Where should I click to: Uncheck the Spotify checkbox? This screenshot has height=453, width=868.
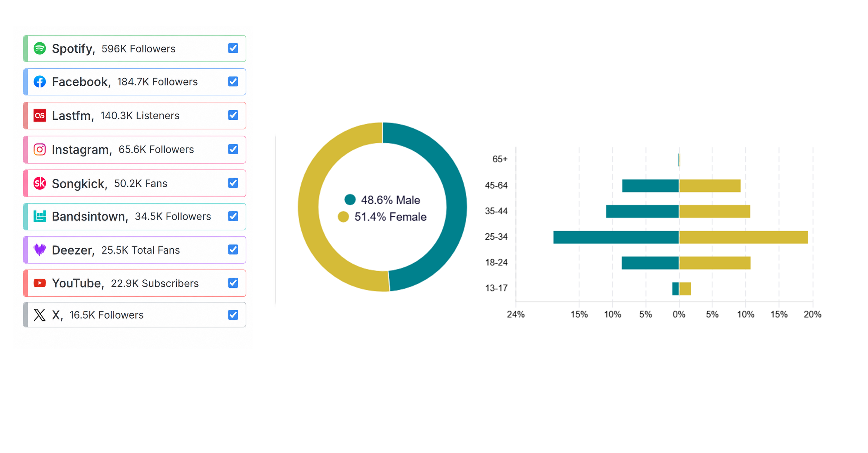(233, 48)
